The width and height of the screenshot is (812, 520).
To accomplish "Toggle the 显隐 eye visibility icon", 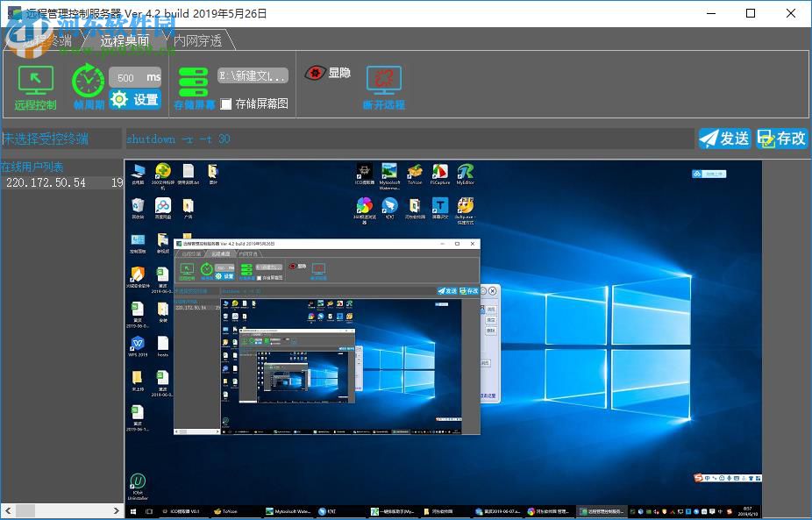I will pyautogui.click(x=316, y=73).
